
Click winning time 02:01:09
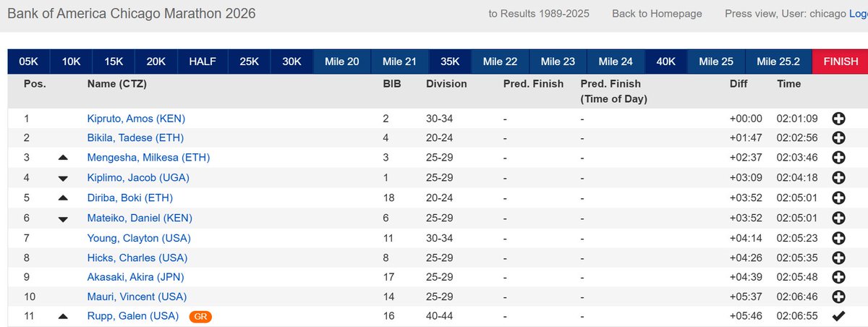798,118
